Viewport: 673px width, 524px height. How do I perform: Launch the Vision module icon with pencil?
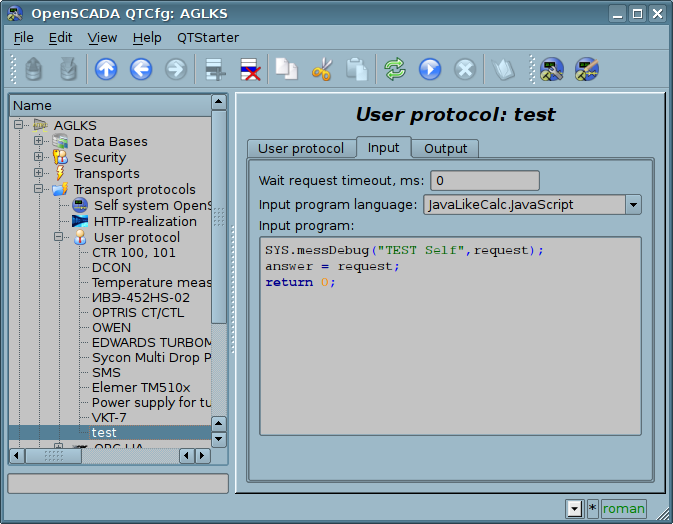[x=587, y=69]
